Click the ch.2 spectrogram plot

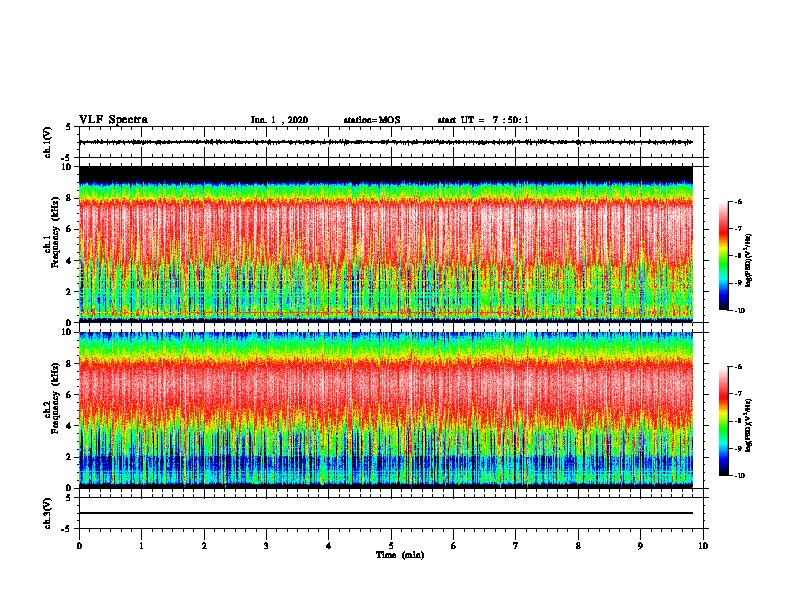[x=386, y=410]
